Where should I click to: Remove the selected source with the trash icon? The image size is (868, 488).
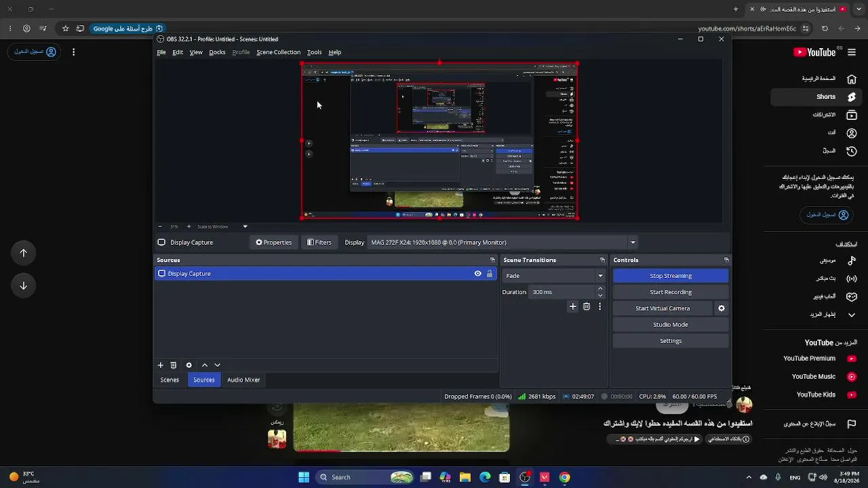tap(174, 365)
